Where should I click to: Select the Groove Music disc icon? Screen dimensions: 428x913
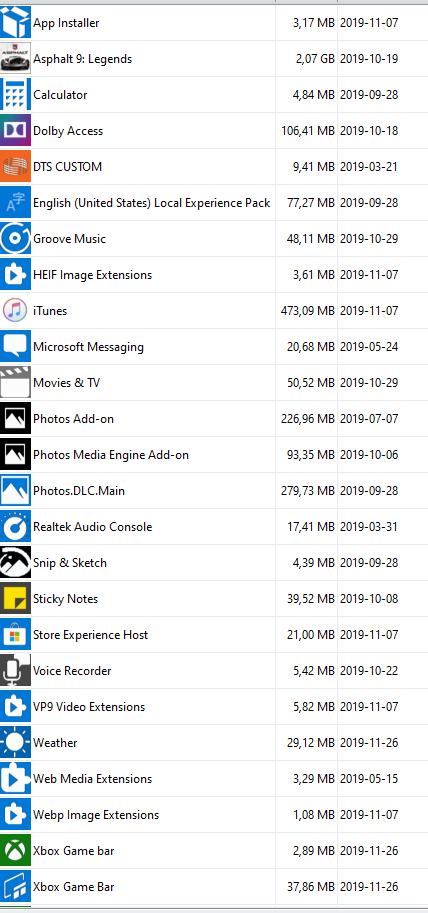click(15, 239)
